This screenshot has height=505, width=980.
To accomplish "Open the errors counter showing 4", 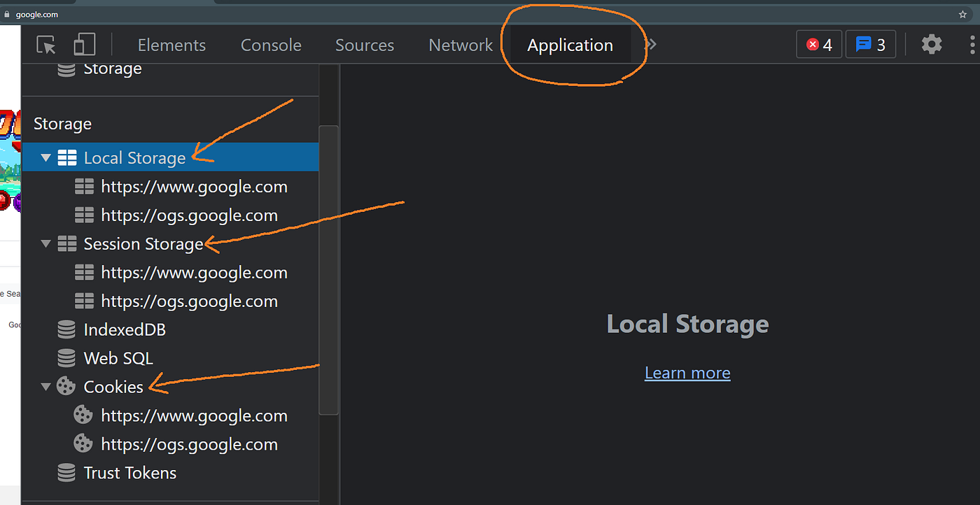I will point(819,45).
